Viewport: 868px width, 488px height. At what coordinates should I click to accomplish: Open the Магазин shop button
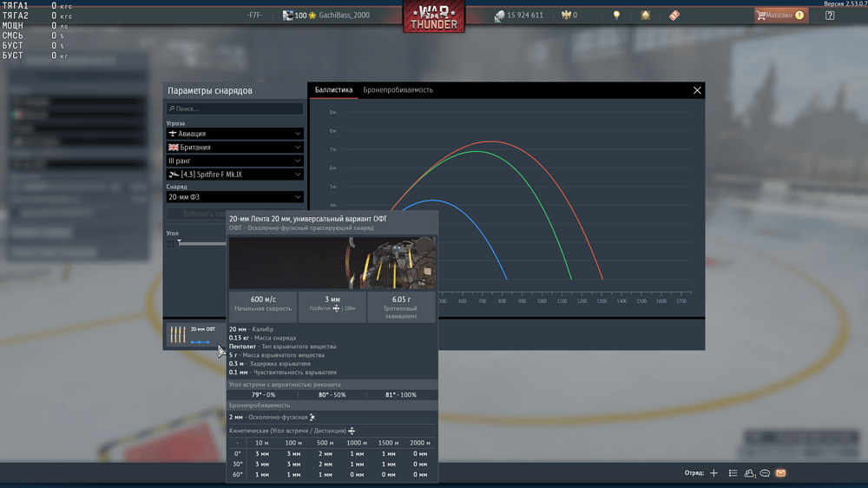click(x=779, y=15)
